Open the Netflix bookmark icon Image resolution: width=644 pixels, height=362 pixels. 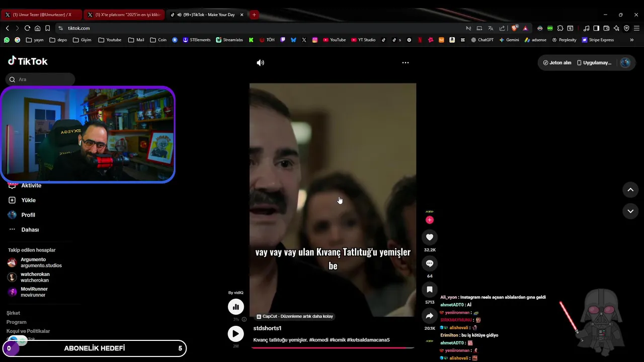coord(420,40)
